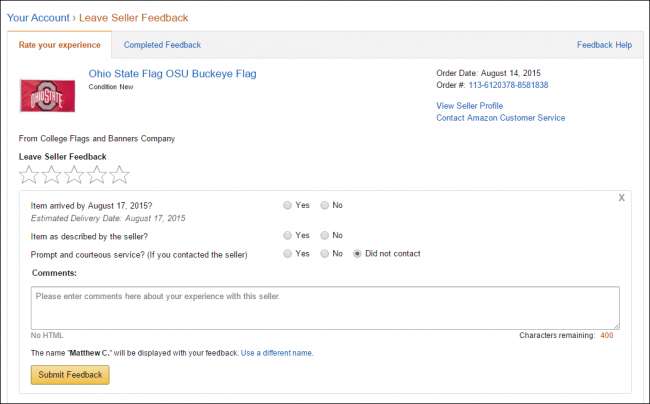Screen dimensions: 650x404
Task: Select No for item arrived by August 17
Action: (x=325, y=205)
